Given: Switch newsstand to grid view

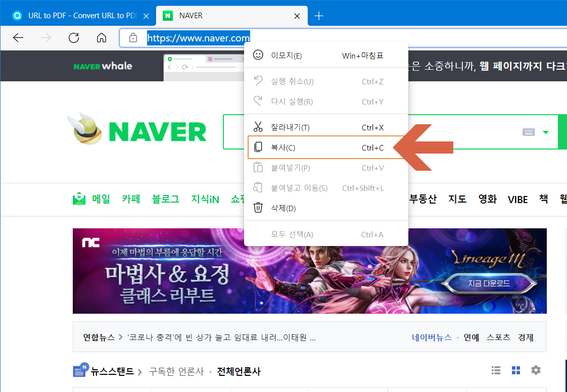Looking at the screenshot, I should pyautogui.click(x=516, y=370).
